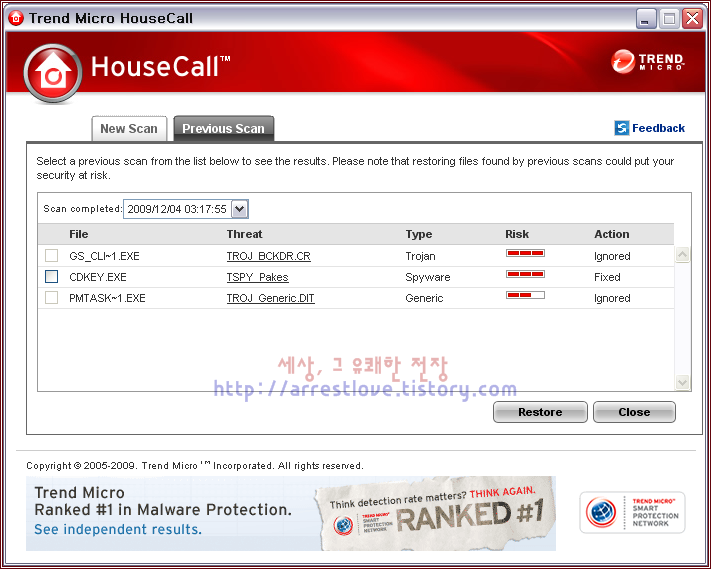Close the HouseCall window with X
The image size is (711, 569).
point(692,19)
